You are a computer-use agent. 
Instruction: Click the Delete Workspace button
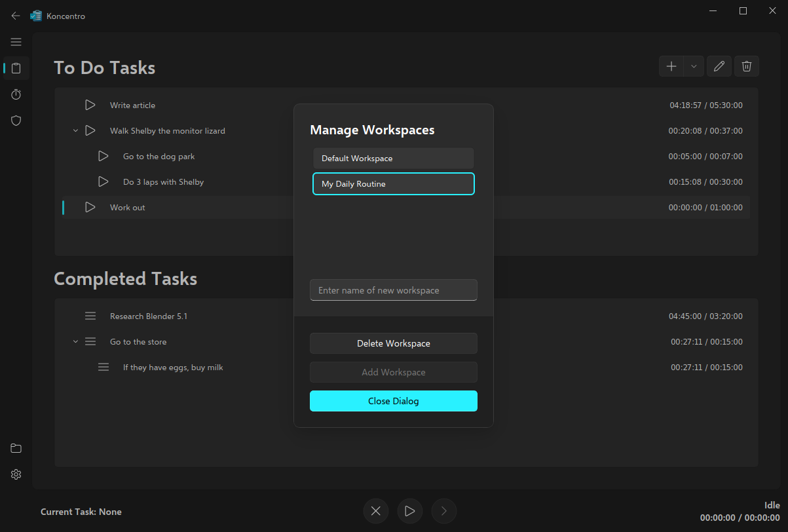tap(393, 343)
